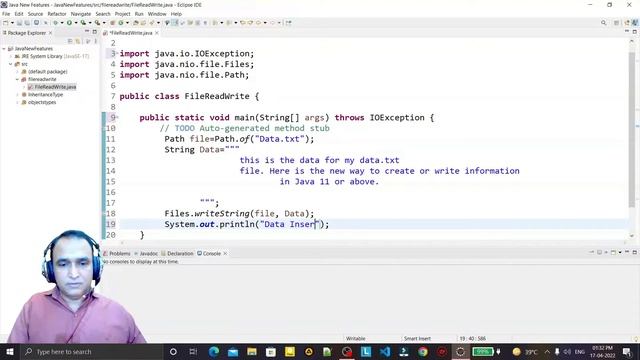Click Collapse All in Package Explorer
The height and width of the screenshot is (360, 640).
(70, 41)
